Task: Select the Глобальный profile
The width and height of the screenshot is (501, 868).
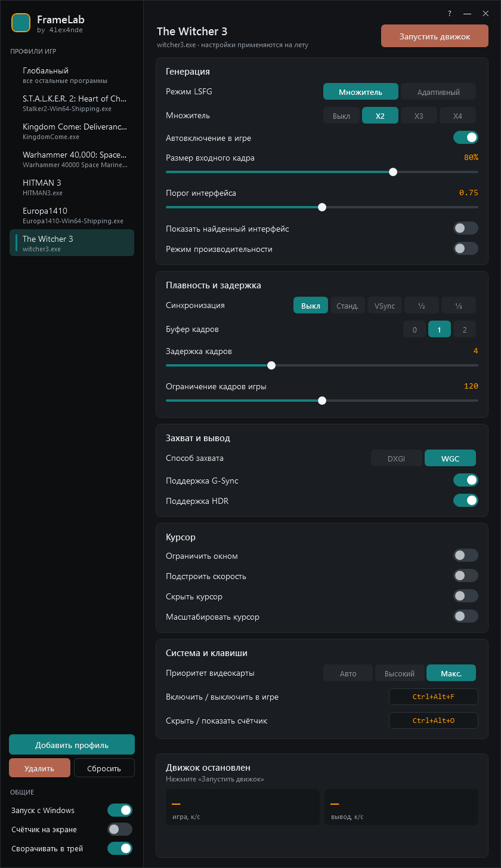Action: [72, 75]
